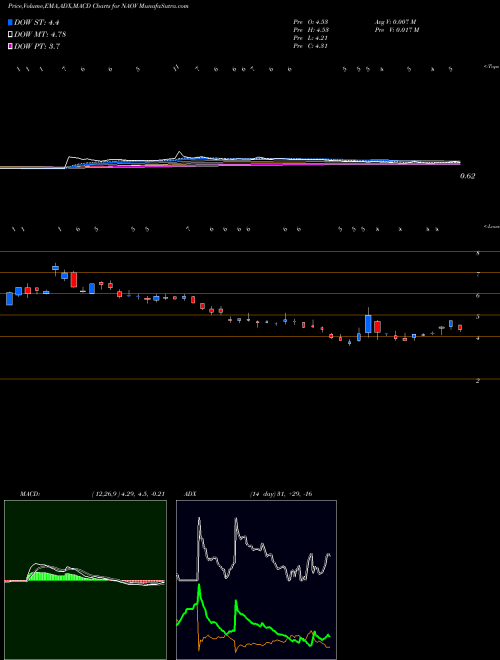Viewport: 500px width, 660px height.
Task: Click the 'ADX' panel heading
Action: coord(191,494)
